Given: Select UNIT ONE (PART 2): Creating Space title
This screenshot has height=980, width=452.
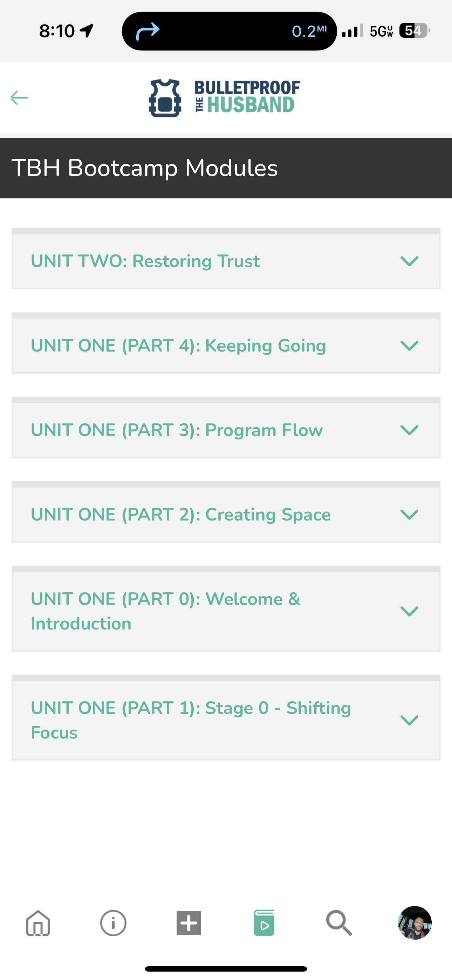Looking at the screenshot, I should [181, 515].
